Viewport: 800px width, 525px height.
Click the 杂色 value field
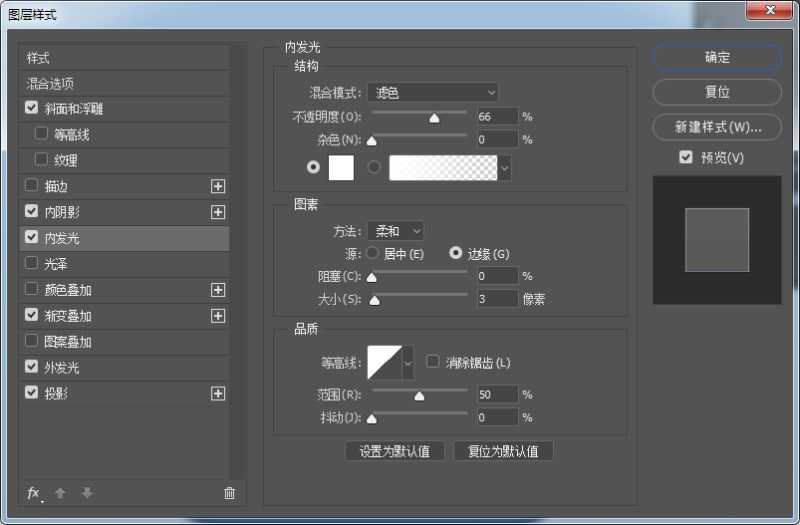click(x=497, y=139)
